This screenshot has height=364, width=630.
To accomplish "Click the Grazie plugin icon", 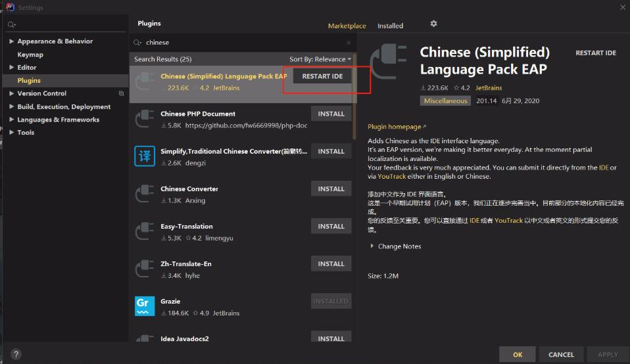I will pyautogui.click(x=145, y=306).
